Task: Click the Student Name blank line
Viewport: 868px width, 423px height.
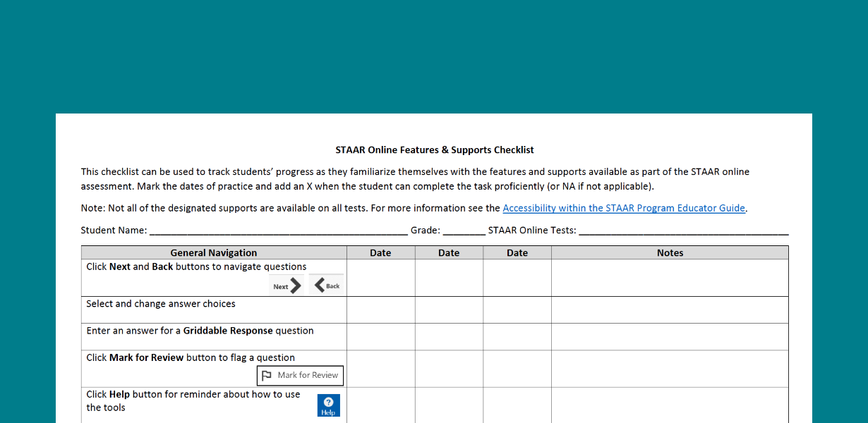Action: coord(279,231)
